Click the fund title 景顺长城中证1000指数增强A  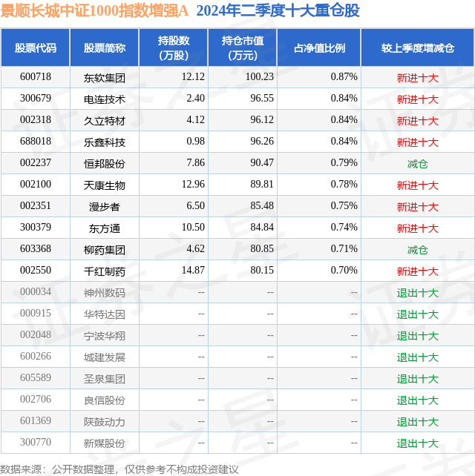click(94, 11)
